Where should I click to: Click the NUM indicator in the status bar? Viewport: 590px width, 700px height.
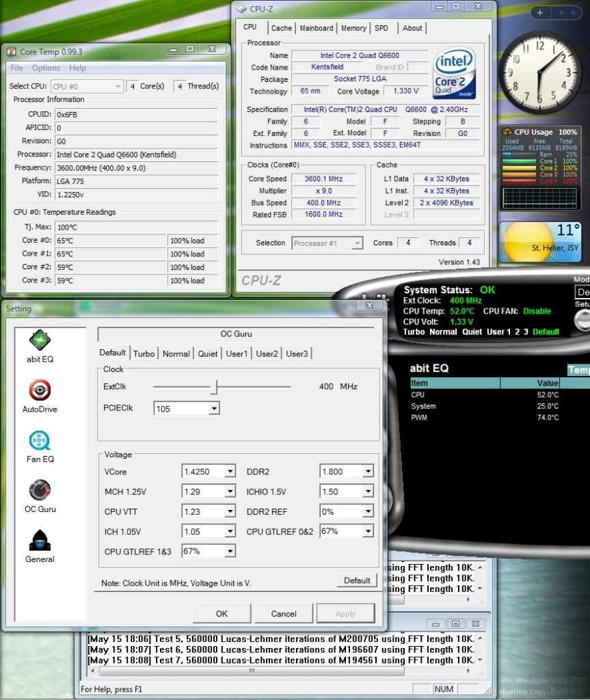point(444,689)
